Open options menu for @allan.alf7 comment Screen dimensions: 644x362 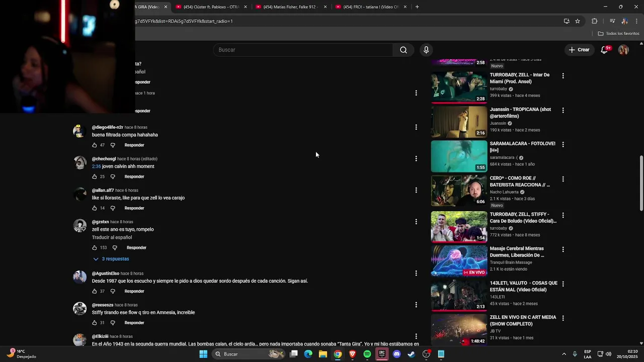[416, 190]
